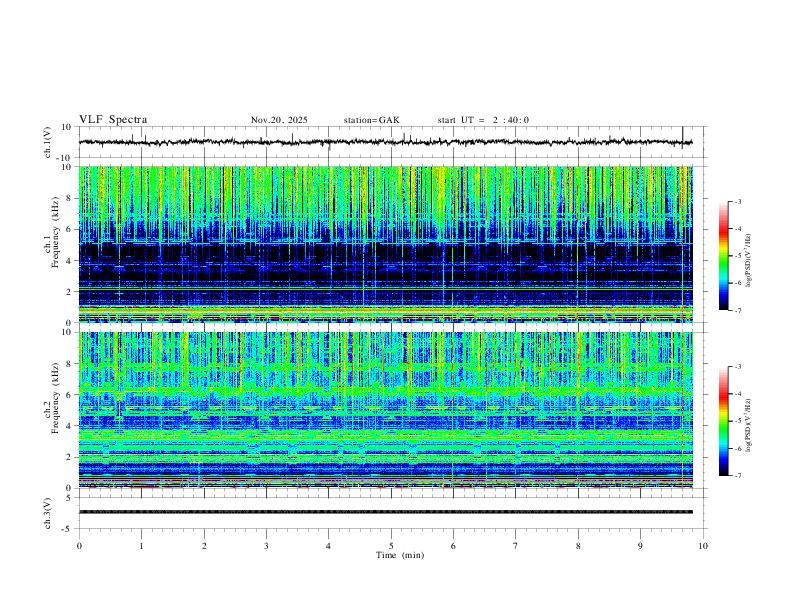Image resolution: width=792 pixels, height=612 pixels.
Task: Click the ch.2 'Frequency (kHz)' axis label
Action: [x=55, y=398]
